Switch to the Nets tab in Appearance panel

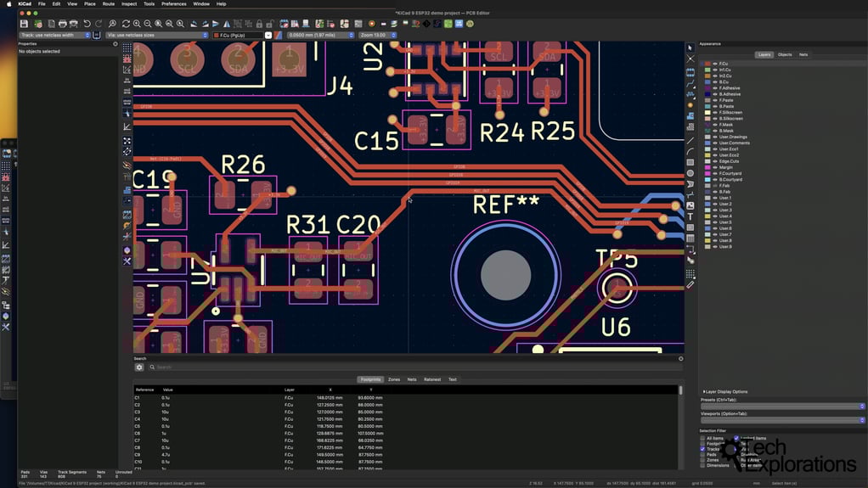click(803, 54)
